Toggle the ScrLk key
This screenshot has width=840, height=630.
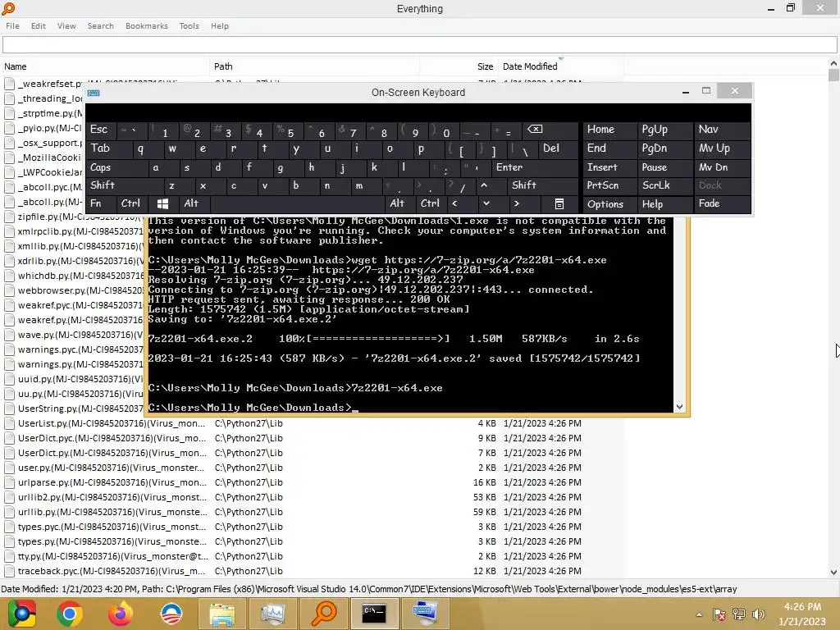click(664, 185)
